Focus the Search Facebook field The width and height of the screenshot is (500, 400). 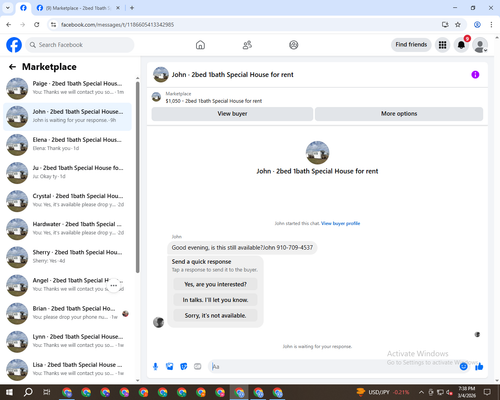(80, 45)
